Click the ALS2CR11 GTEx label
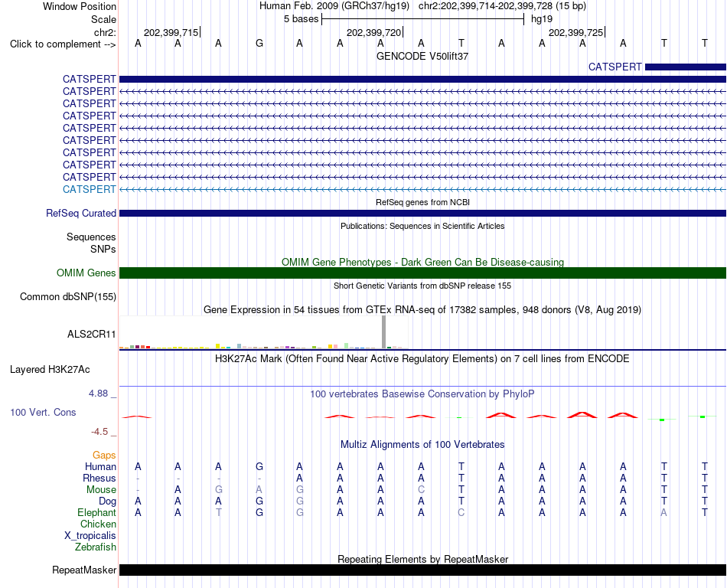The image size is (727, 588). 91,334
